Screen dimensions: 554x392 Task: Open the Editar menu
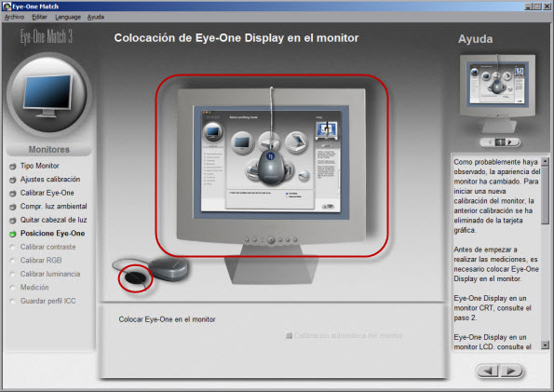39,17
